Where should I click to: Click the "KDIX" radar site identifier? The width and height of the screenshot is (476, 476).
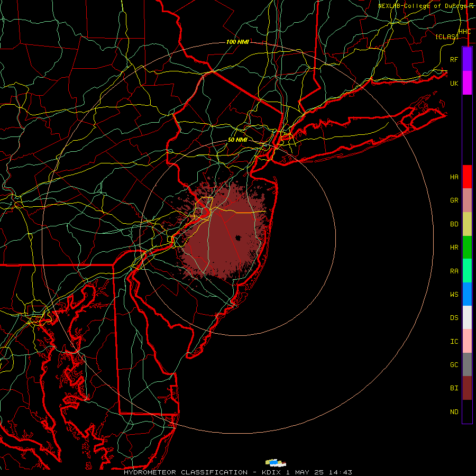tap(272, 472)
